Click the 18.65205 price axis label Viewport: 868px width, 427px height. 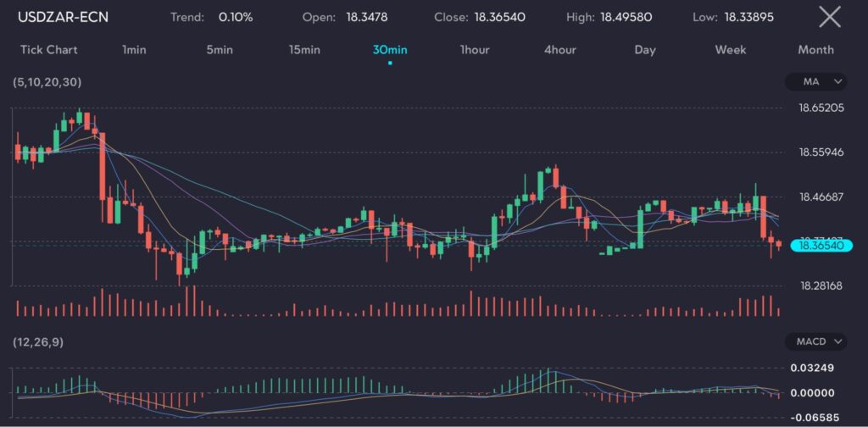(821, 108)
